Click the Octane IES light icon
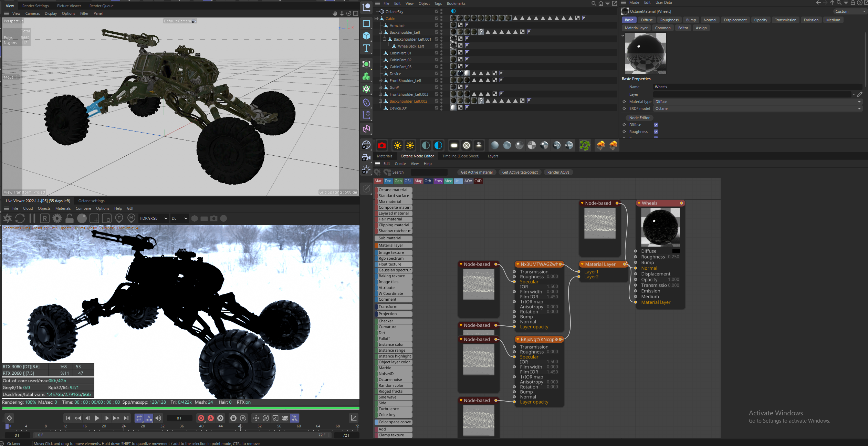 tap(479, 146)
